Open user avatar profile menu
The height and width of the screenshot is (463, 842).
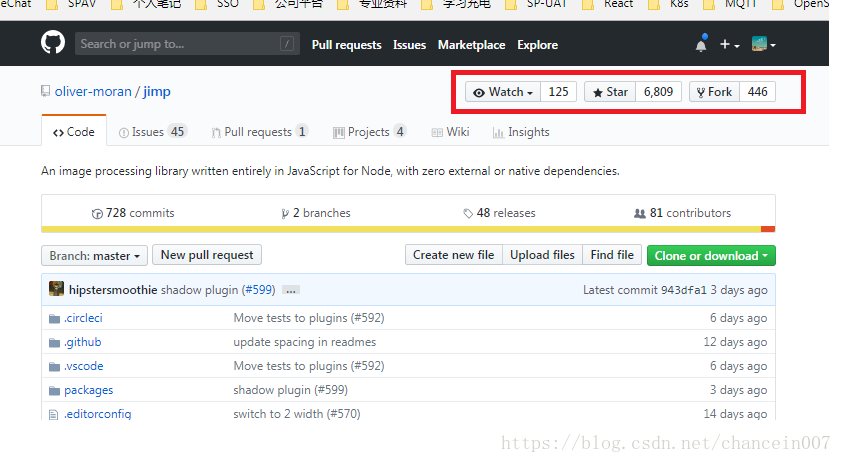click(763, 45)
